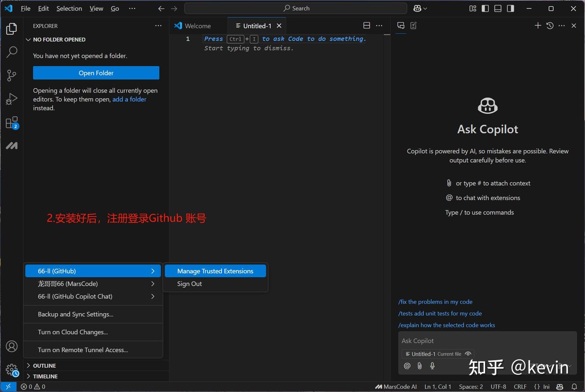Image resolution: width=585 pixels, height=392 pixels.
Task: Toggle visibility of Untitled-1 context eye icon
Action: click(x=468, y=354)
